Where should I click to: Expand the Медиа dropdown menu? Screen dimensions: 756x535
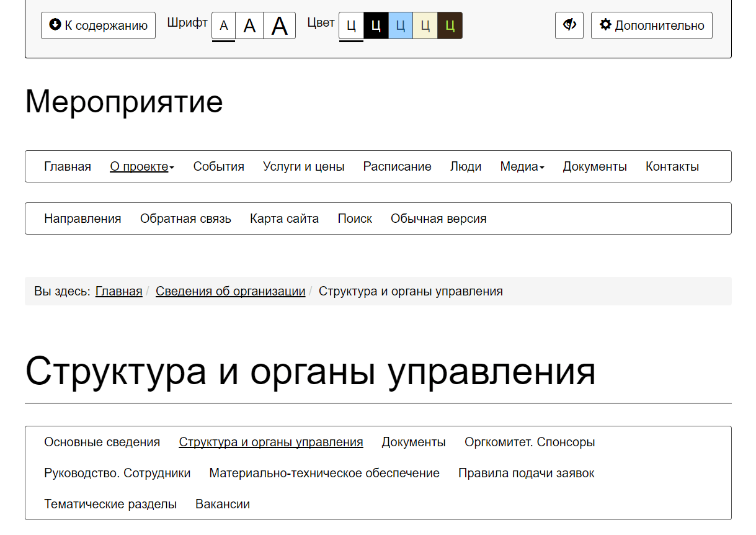[x=522, y=166]
